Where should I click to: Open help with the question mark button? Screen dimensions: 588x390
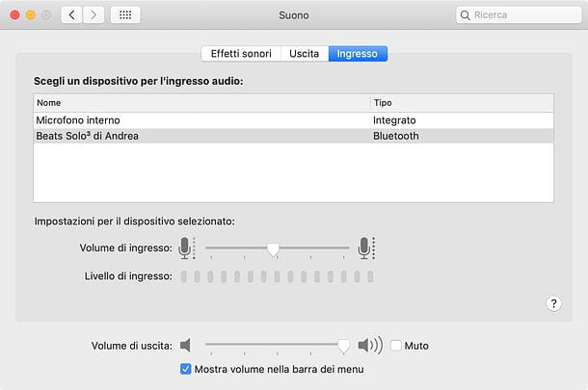coord(553,303)
